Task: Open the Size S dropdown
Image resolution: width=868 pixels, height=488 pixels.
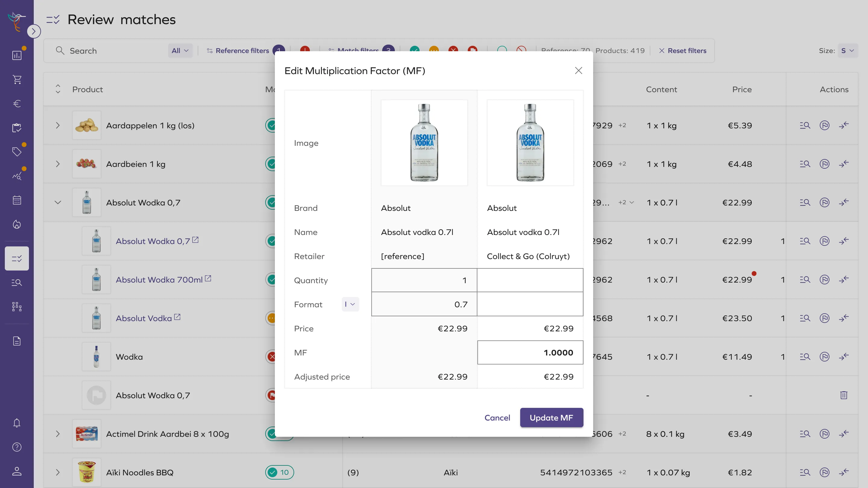Action: [848, 51]
